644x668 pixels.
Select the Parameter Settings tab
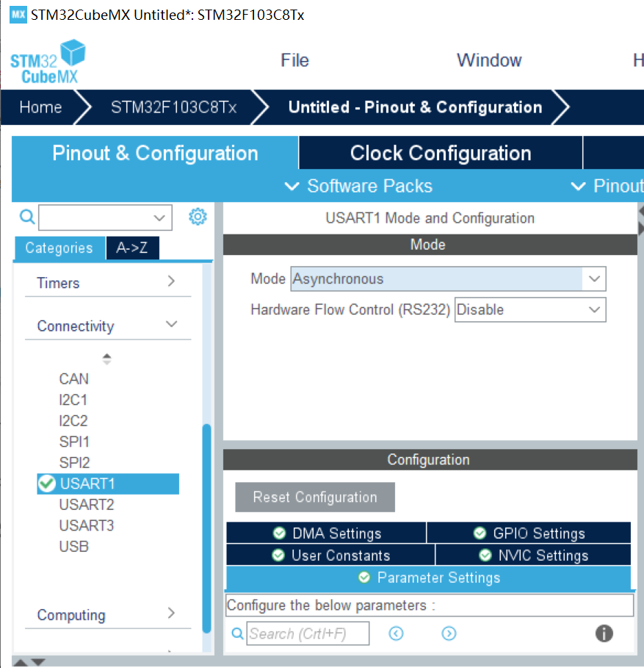coord(429,578)
